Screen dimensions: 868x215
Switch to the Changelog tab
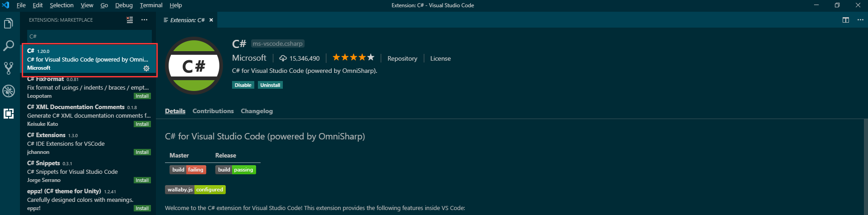pyautogui.click(x=257, y=111)
